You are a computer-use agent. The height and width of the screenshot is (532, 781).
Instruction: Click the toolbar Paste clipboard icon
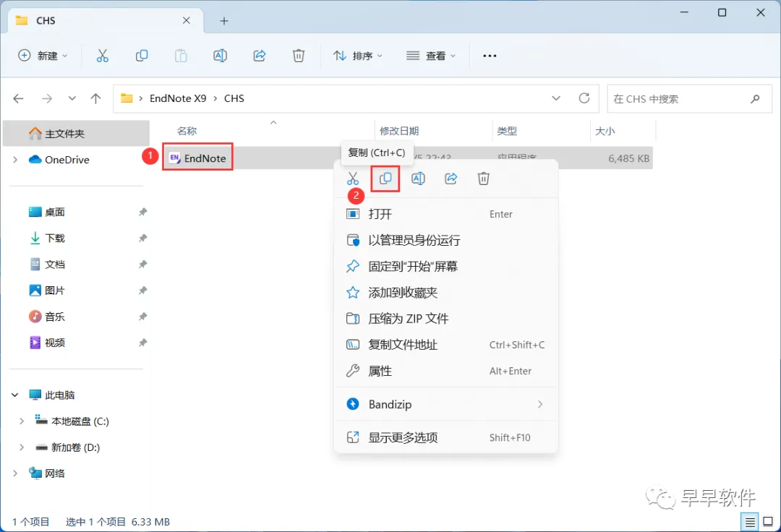click(181, 56)
